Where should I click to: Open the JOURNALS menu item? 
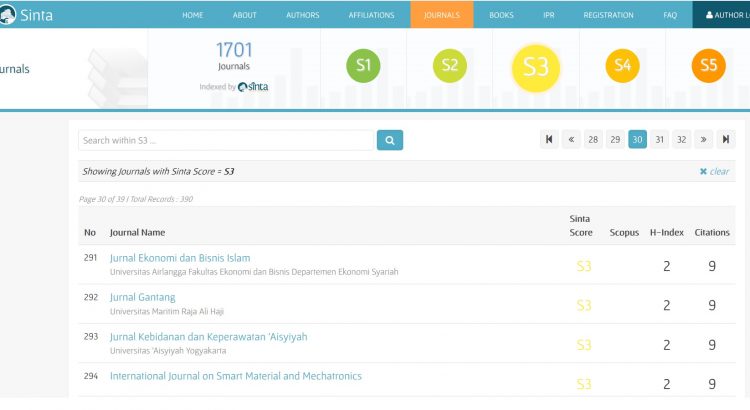pos(442,15)
